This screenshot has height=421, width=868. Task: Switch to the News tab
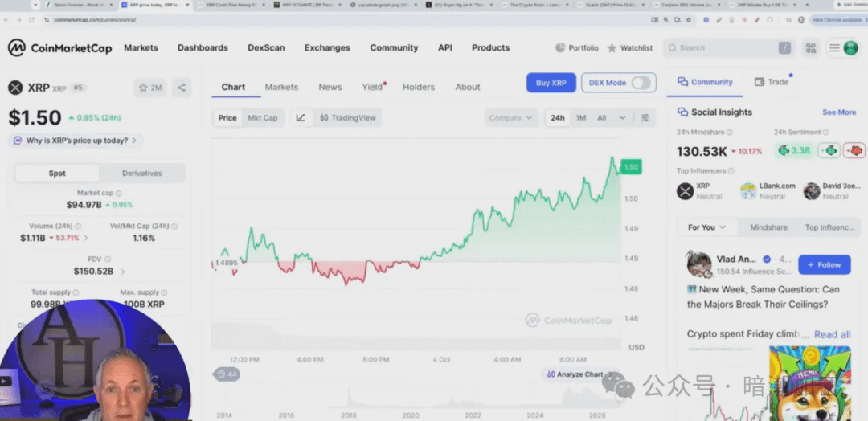(330, 88)
